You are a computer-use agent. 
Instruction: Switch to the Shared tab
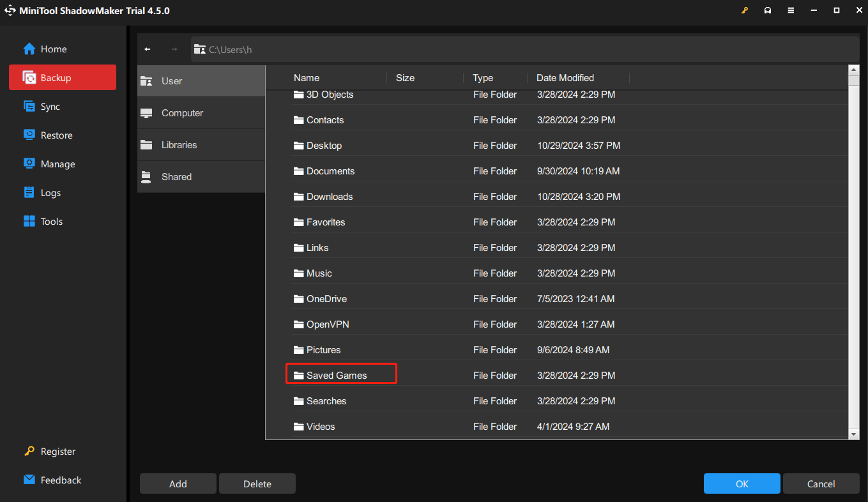201,177
